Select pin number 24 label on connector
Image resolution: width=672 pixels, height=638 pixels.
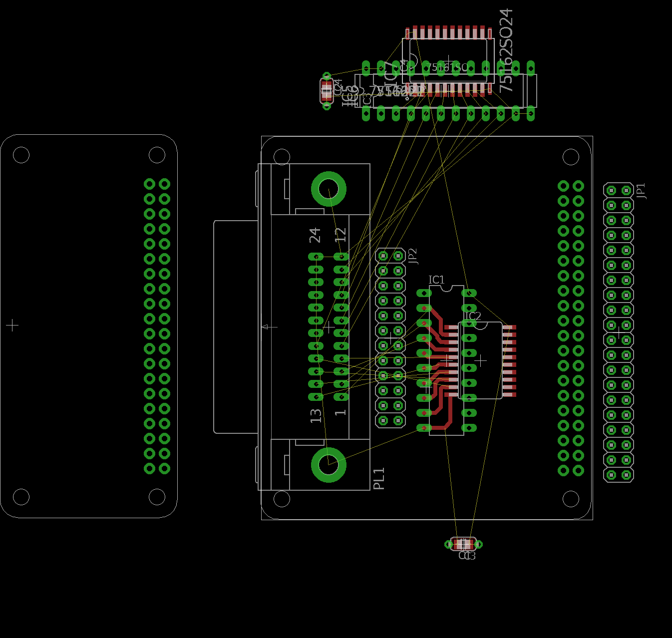pyautogui.click(x=315, y=235)
